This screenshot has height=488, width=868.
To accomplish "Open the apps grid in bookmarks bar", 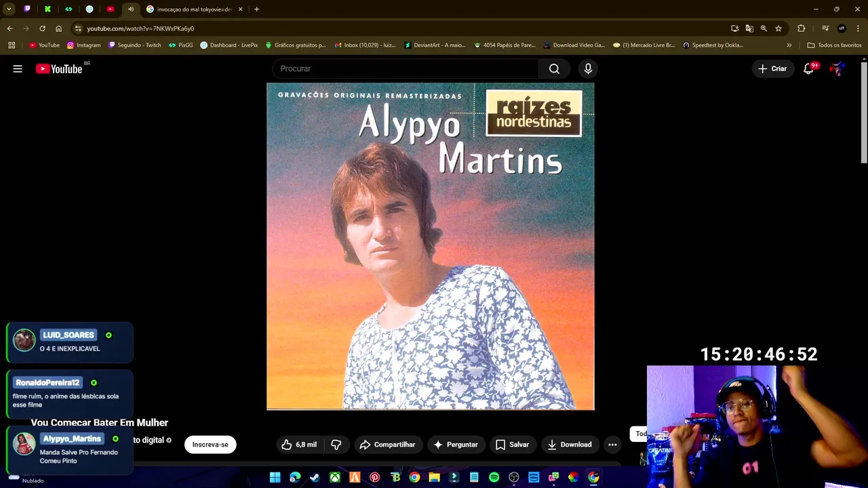I will [x=12, y=45].
